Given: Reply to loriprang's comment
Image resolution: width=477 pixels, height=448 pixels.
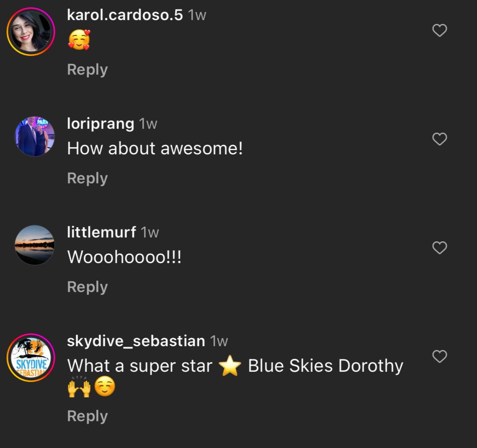Looking at the screenshot, I should [87, 179].
